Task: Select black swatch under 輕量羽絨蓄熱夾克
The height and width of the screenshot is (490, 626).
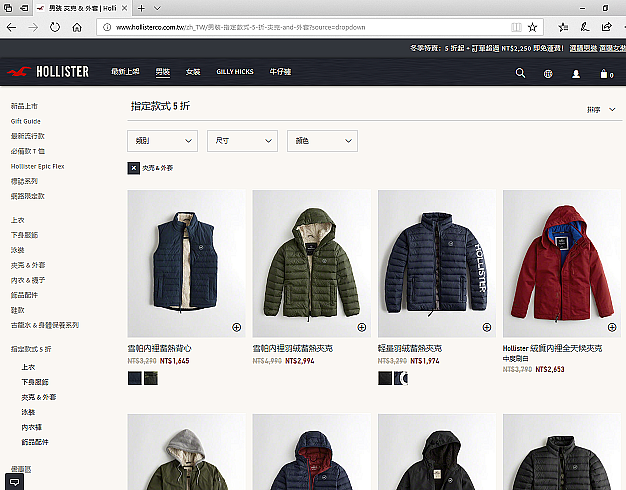Action: 385,378
